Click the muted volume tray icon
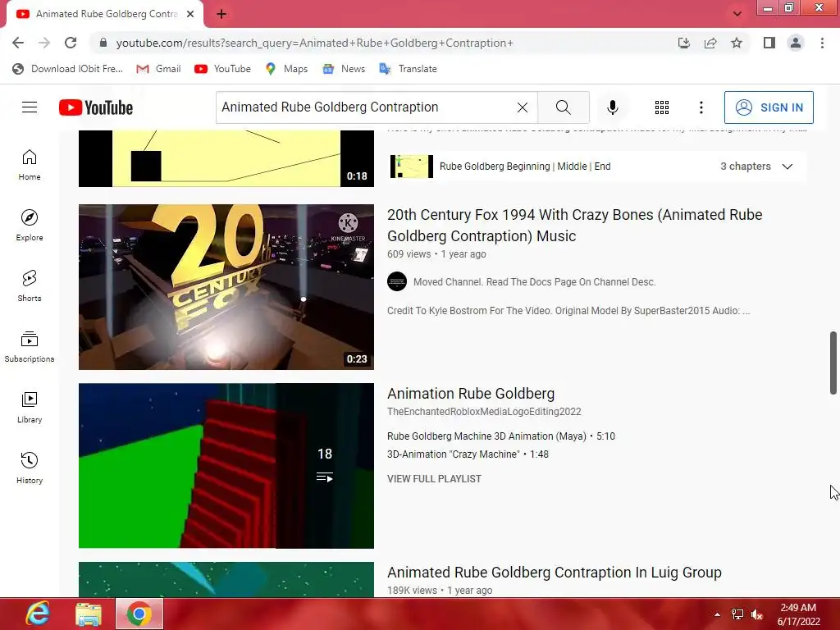This screenshot has height=630, width=840. pos(756,614)
